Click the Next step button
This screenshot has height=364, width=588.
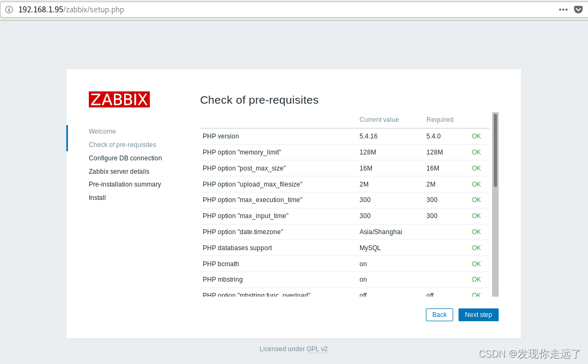pos(478,315)
